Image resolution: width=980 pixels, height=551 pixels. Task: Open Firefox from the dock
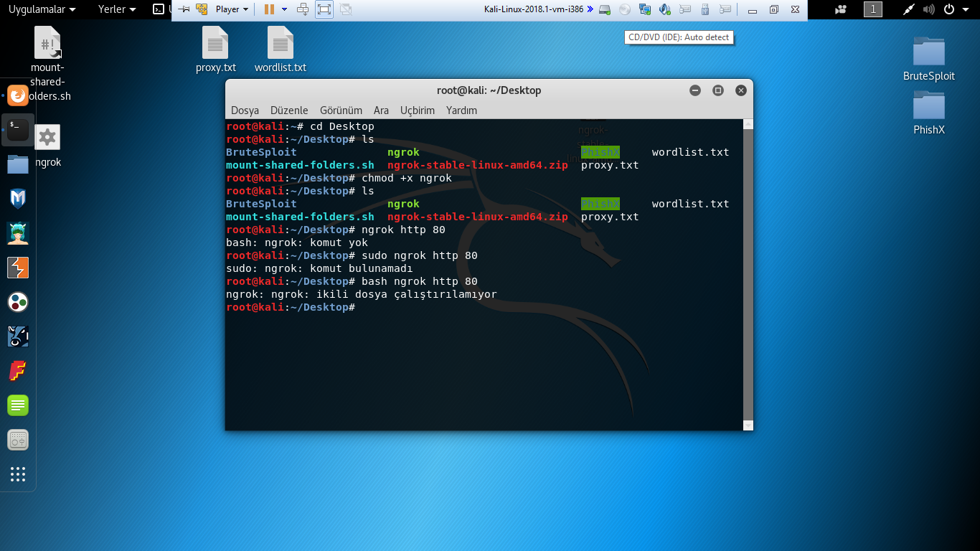coord(18,95)
